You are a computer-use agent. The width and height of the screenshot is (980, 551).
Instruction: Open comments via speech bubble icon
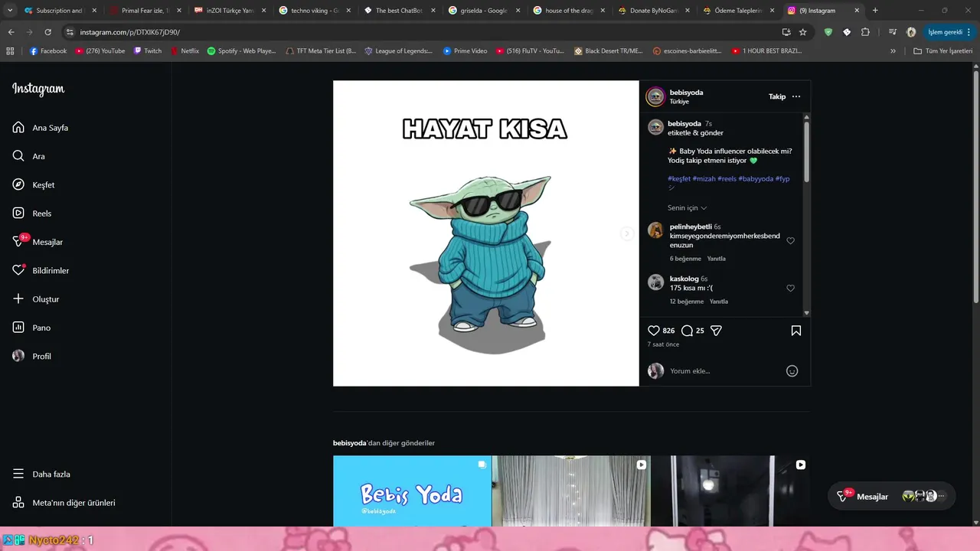coord(687,331)
